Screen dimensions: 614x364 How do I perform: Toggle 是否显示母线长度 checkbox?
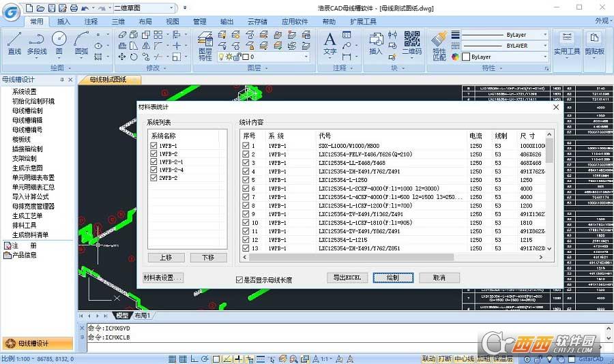(239, 279)
